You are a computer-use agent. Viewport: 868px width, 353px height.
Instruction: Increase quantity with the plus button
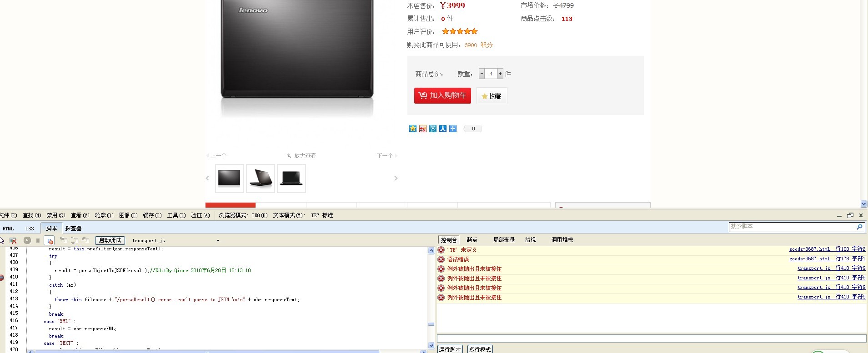click(500, 74)
